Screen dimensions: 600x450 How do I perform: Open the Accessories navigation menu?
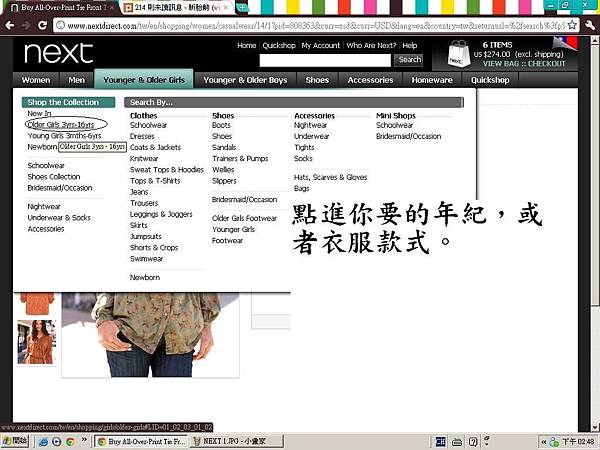tap(370, 80)
